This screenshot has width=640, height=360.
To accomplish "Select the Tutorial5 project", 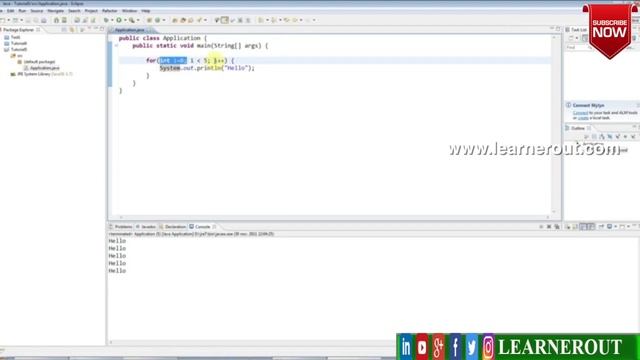I will pos(16,49).
